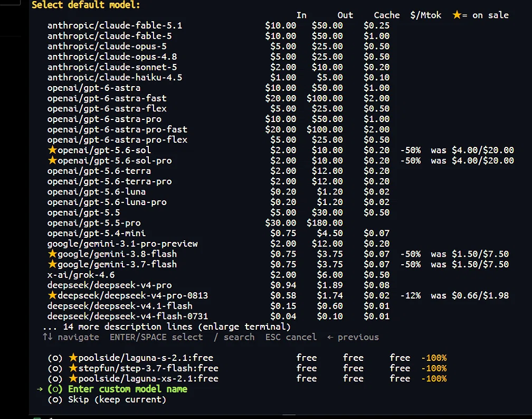Click the google/gemini-3.1-pro-preview row
Screen dimensions: 532x419
tap(218, 244)
